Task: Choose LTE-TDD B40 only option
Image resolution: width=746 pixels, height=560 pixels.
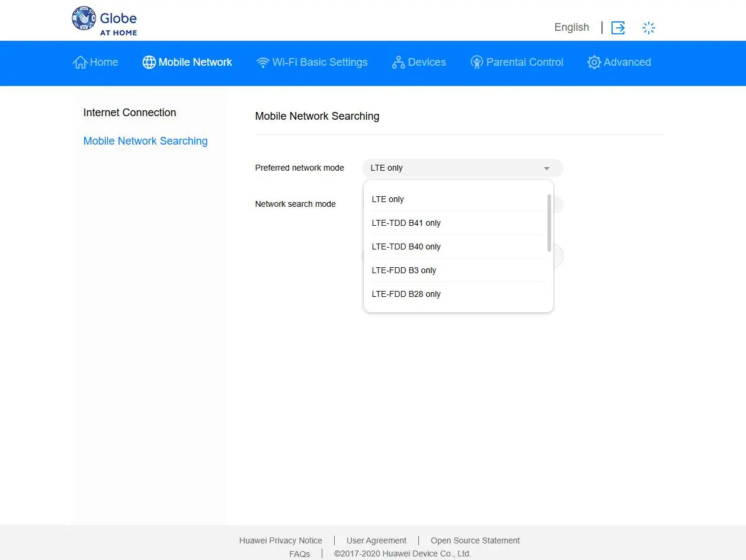Action: coord(458,247)
